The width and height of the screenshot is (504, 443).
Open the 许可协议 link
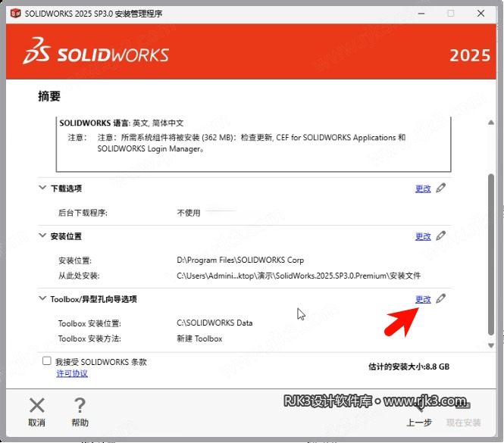pos(72,373)
